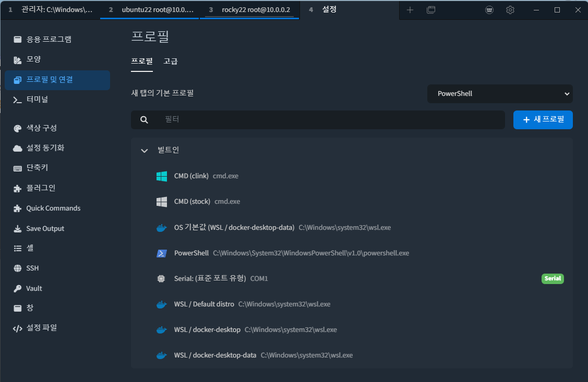The height and width of the screenshot is (382, 588).
Task: Click the palette icon beside 색상 구성
Action: pyautogui.click(x=17, y=128)
